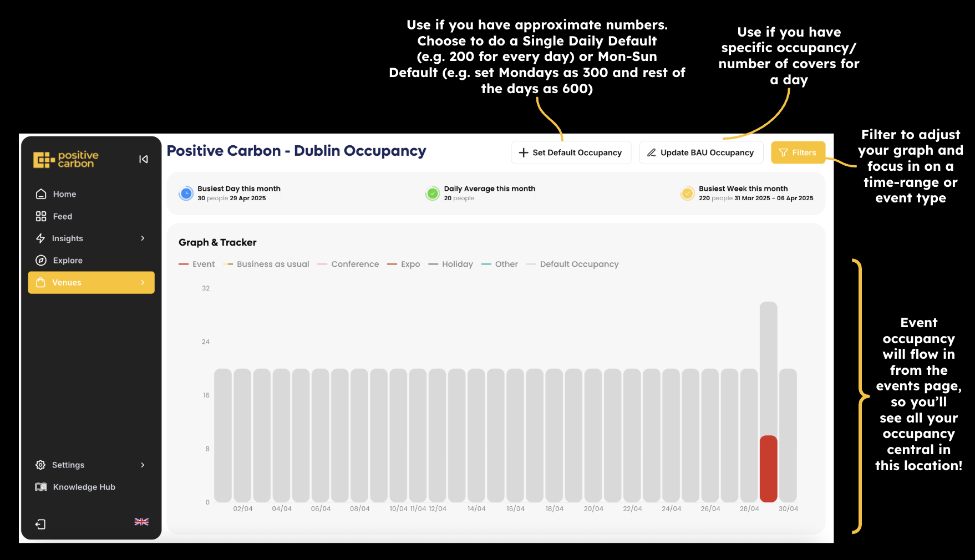Expand the Venues menu chevron
The height and width of the screenshot is (560, 975).
point(143,283)
